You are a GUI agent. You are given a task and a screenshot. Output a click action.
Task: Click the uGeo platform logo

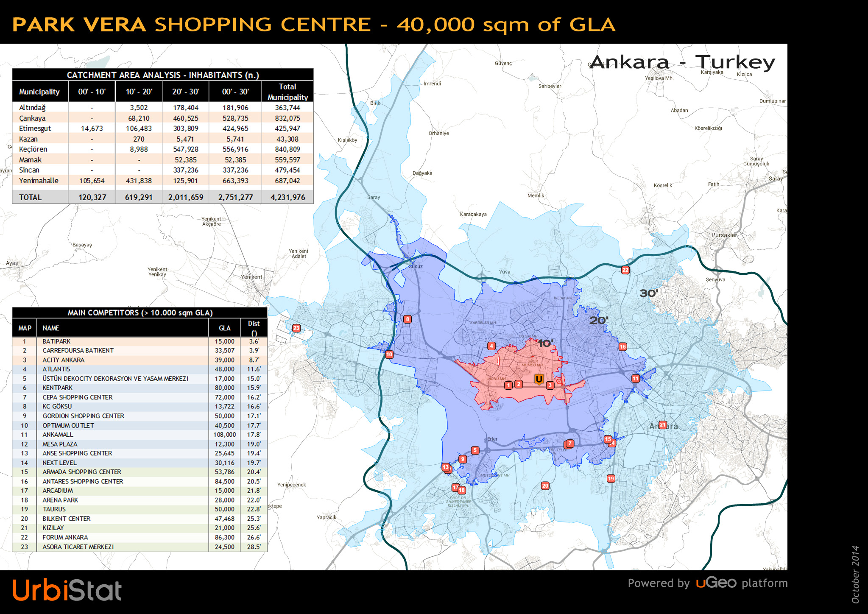[716, 583]
